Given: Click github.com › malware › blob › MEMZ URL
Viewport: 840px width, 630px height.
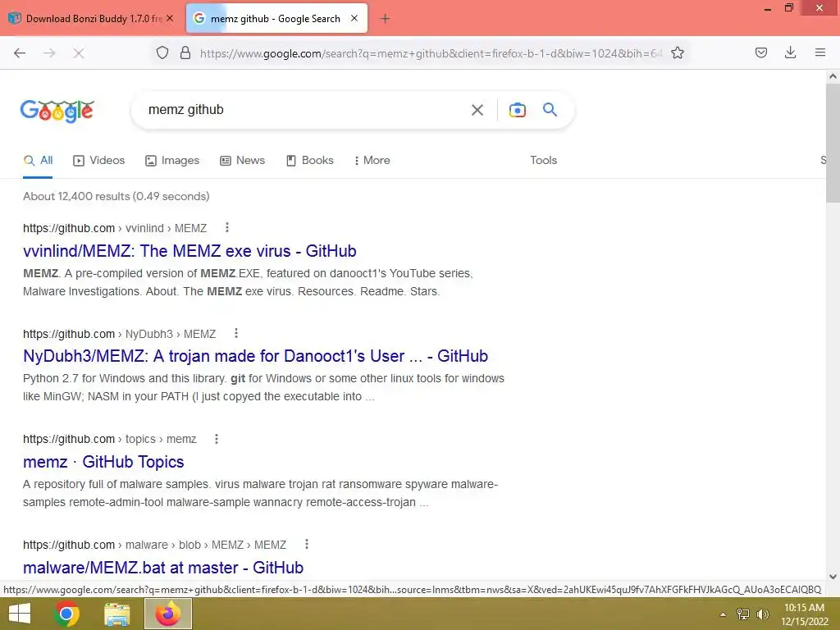Looking at the screenshot, I should click(x=155, y=545).
